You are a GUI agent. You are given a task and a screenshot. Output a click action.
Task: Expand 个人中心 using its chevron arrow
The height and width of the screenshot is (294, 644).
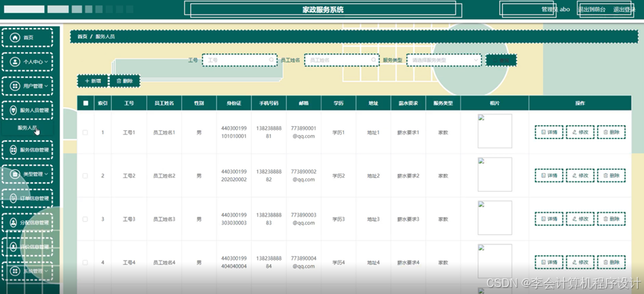point(46,61)
